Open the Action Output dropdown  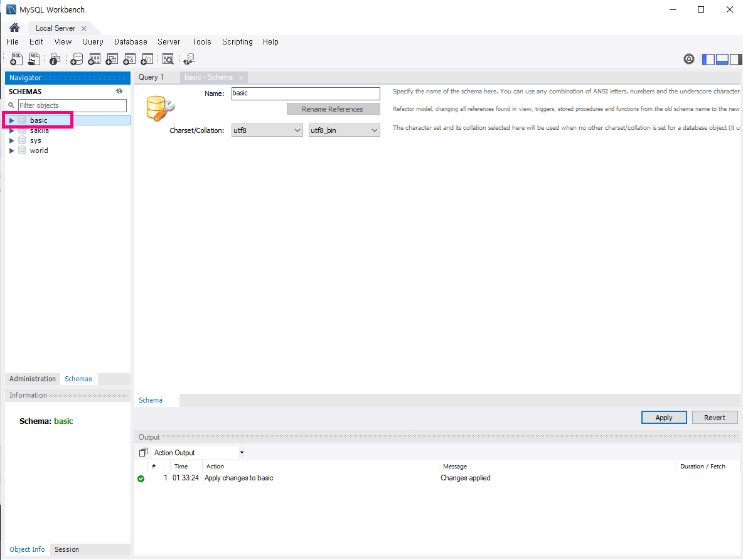(x=242, y=453)
